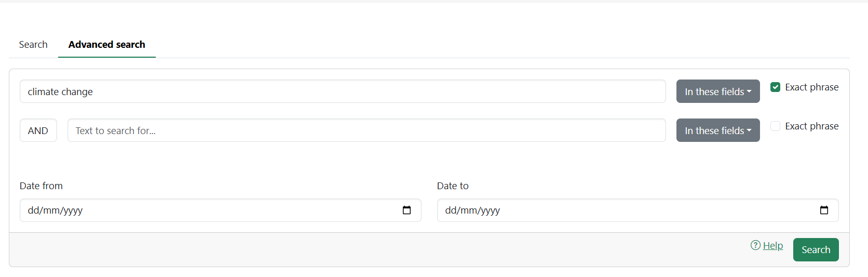
Task: Focus the Date from dd/mm/yyyy field
Action: point(208,210)
